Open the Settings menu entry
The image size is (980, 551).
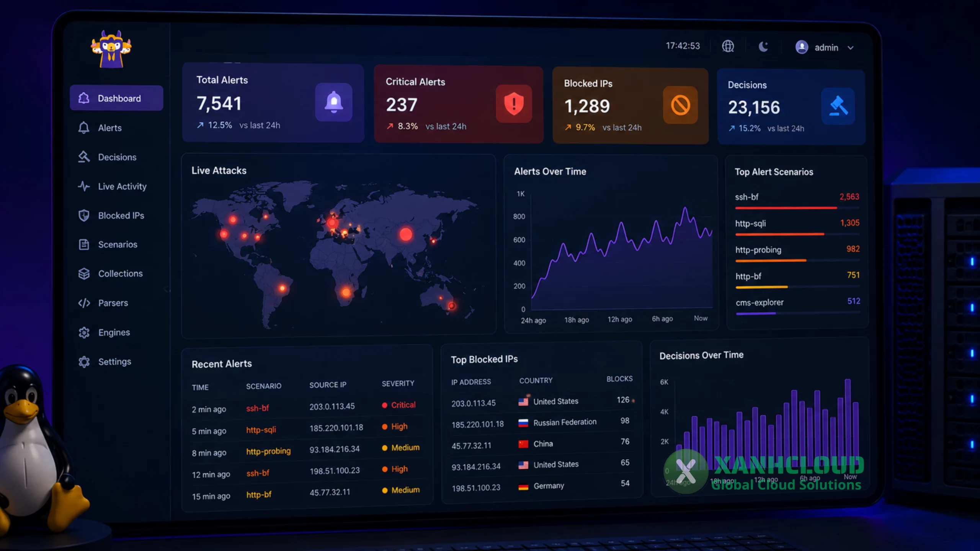pyautogui.click(x=114, y=362)
